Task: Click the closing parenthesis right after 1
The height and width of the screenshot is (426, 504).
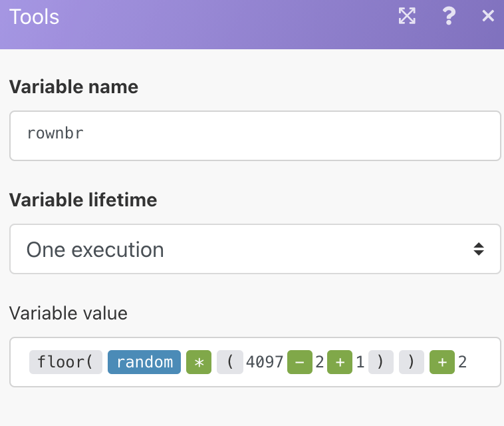Action: coord(380,362)
